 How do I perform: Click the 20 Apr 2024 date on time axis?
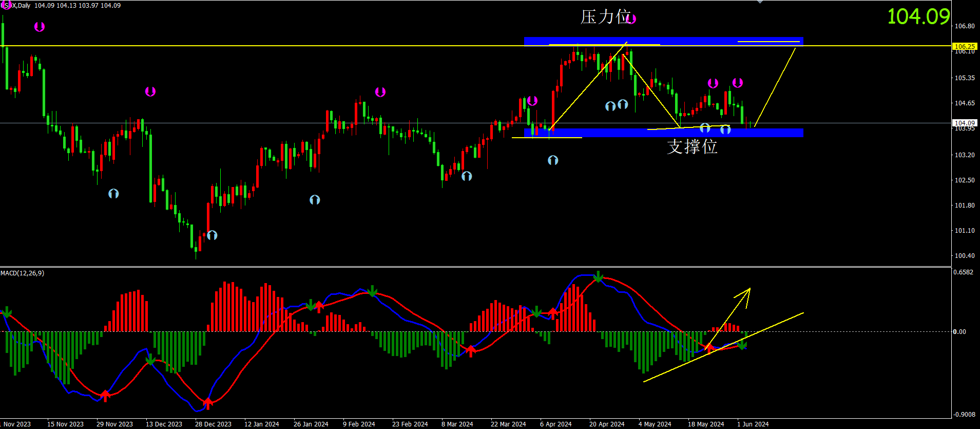tap(607, 424)
